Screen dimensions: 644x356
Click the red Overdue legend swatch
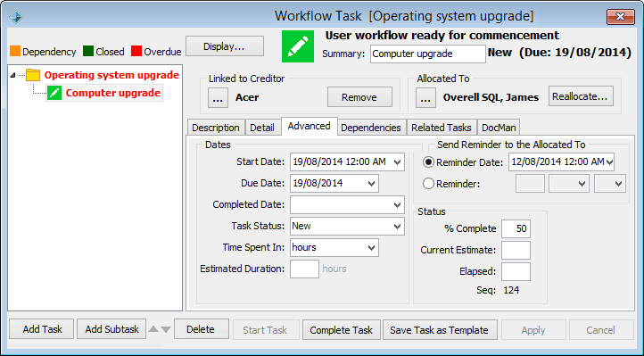(136, 51)
